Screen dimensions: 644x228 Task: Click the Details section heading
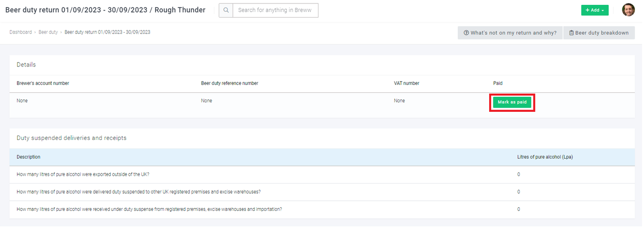click(x=26, y=65)
